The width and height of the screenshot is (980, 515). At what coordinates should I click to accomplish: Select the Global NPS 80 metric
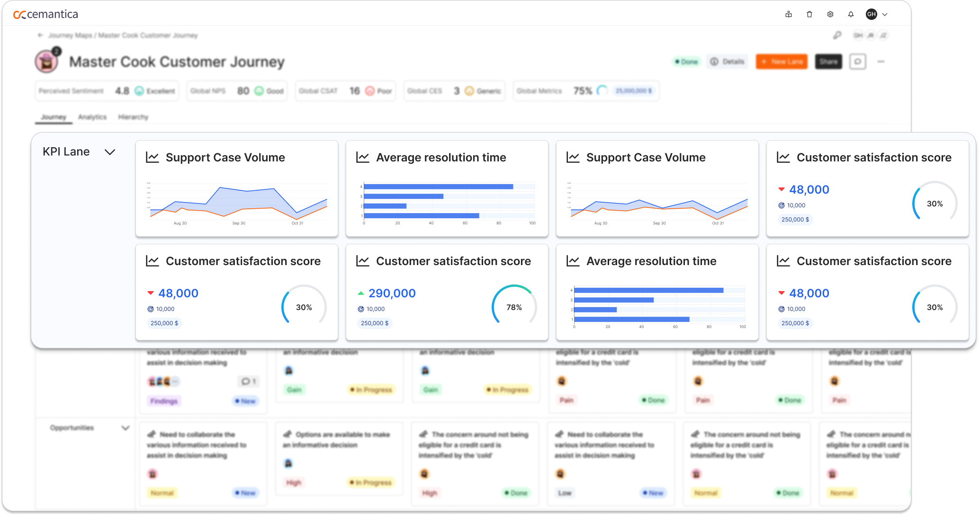click(x=237, y=91)
